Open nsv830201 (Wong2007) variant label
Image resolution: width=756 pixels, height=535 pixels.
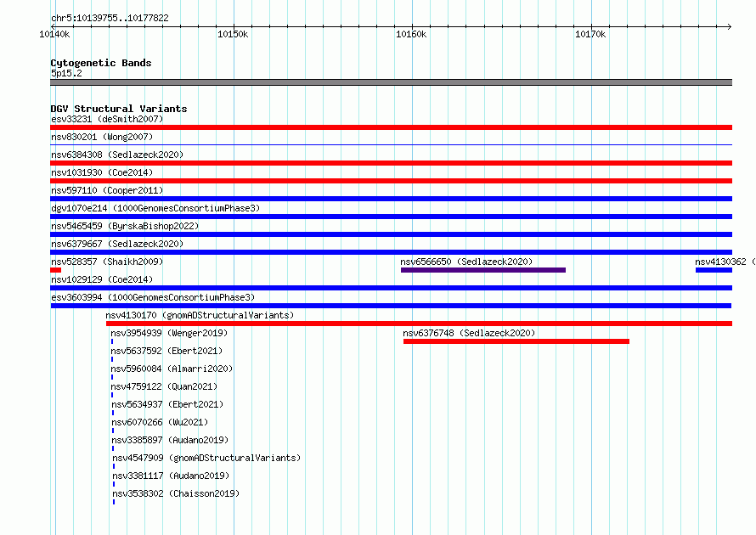pyautogui.click(x=102, y=137)
